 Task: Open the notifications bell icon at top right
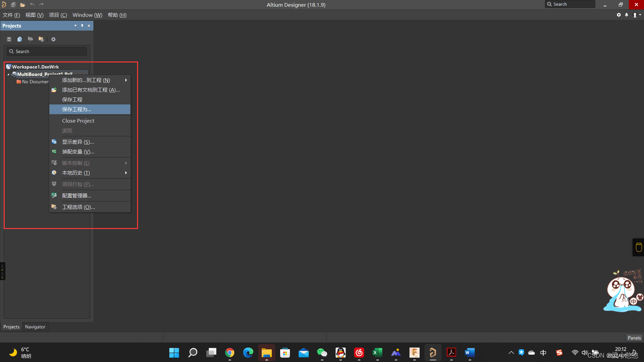pyautogui.click(x=627, y=15)
